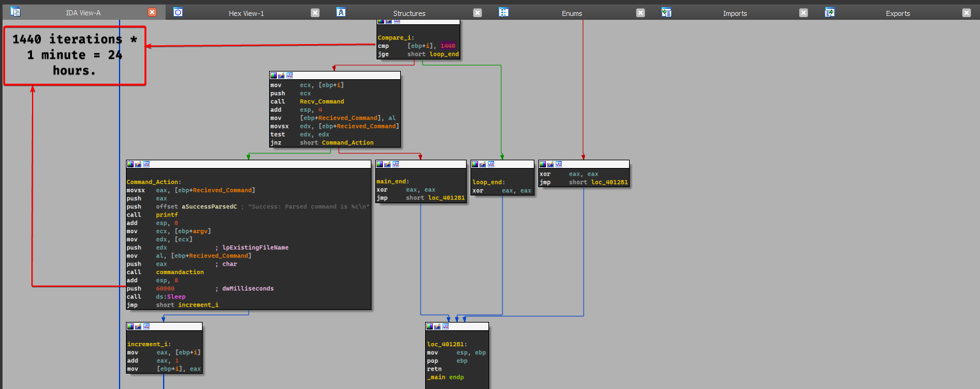Screen dimensions: 980x389
Task: Click the Exports tab icon
Action: (830, 12)
